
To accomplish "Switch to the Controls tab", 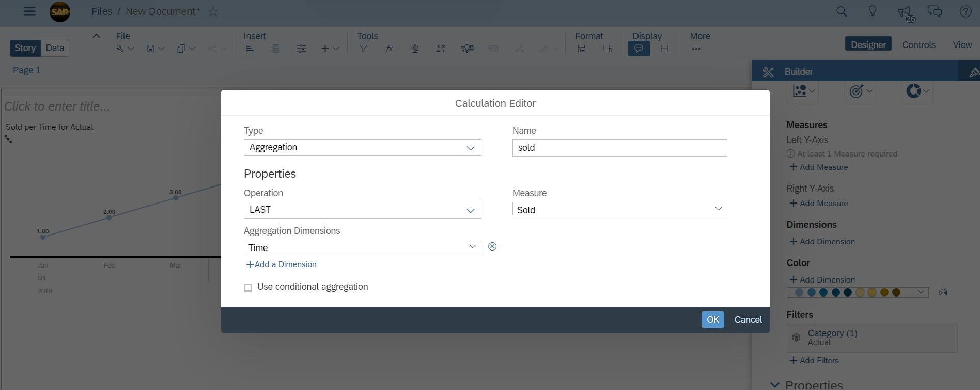I will pyautogui.click(x=919, y=45).
